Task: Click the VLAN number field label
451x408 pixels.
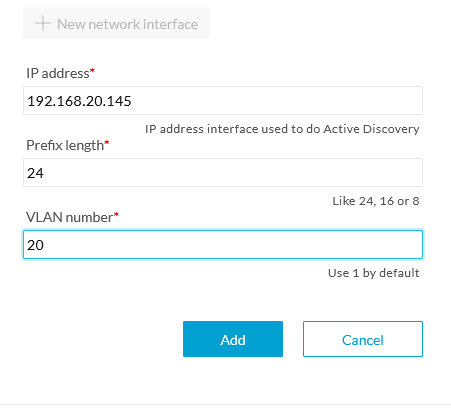Action: (70, 217)
